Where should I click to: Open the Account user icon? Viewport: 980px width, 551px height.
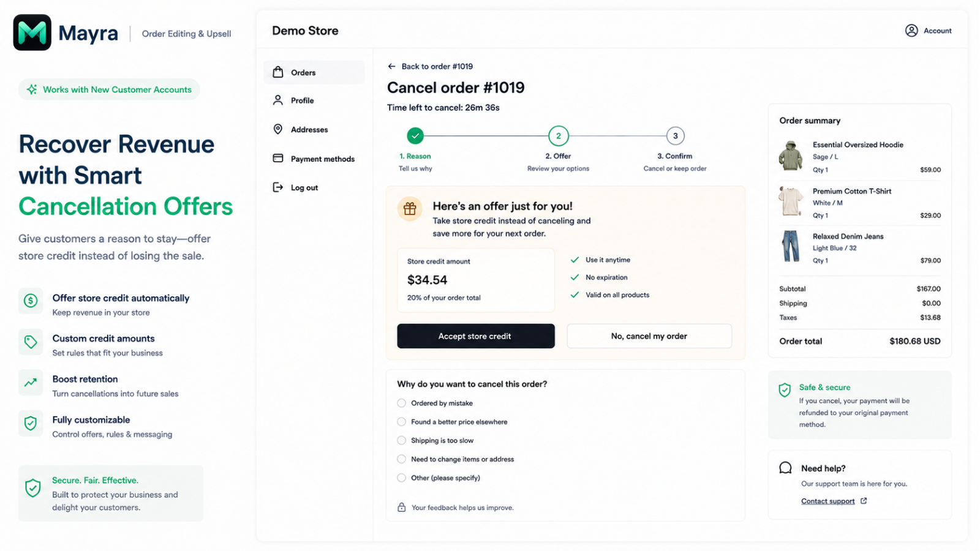coord(911,31)
